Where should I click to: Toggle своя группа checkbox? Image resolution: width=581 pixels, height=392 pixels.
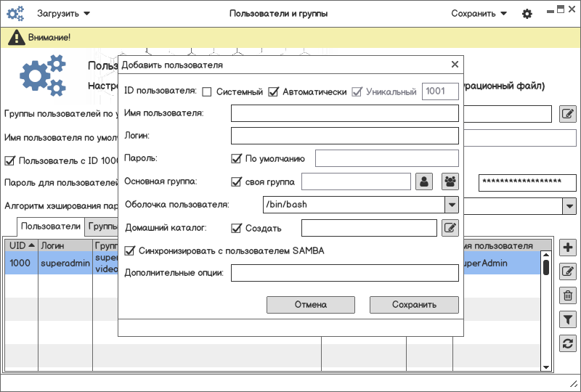[x=236, y=181]
